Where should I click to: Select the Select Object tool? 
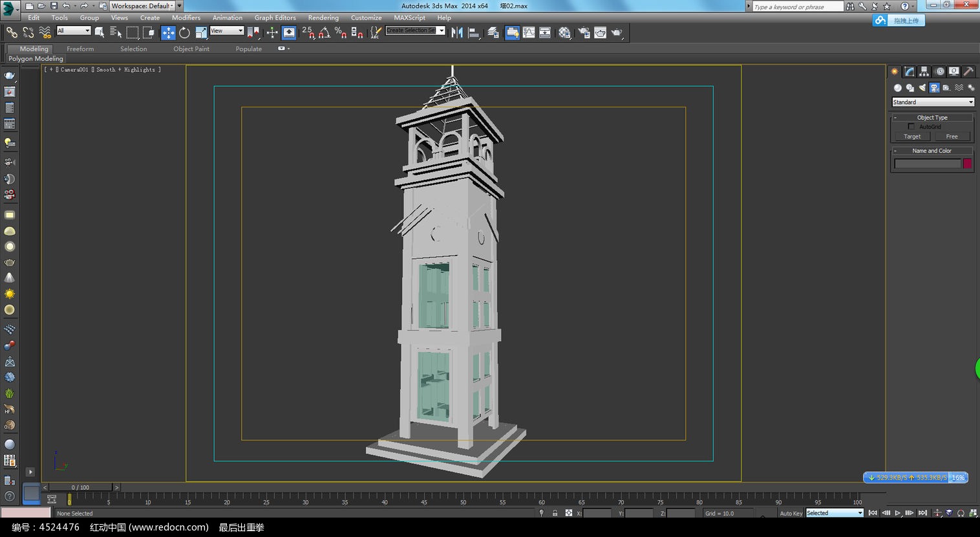click(x=100, y=32)
